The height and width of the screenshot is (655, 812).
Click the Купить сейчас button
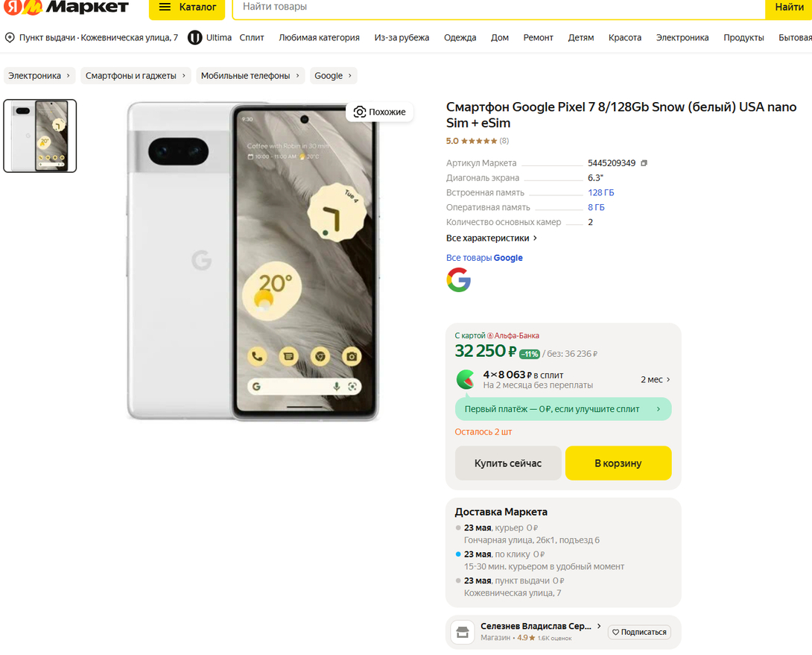508,463
